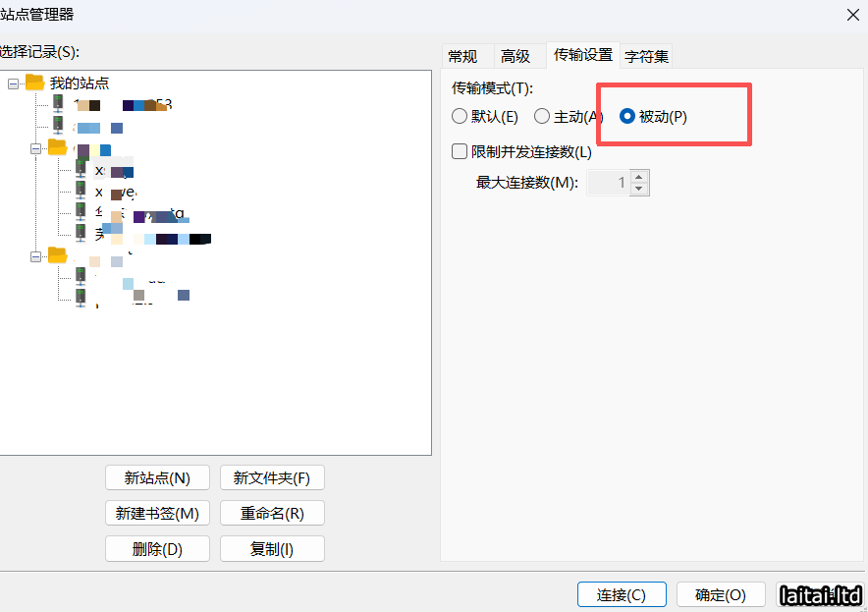Enable the 限制并发连接数(L) checkbox
The image size is (868, 612).
point(460,151)
